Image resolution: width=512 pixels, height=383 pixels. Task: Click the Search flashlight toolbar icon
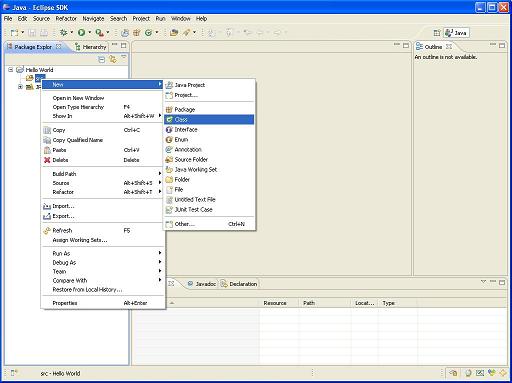(187, 32)
